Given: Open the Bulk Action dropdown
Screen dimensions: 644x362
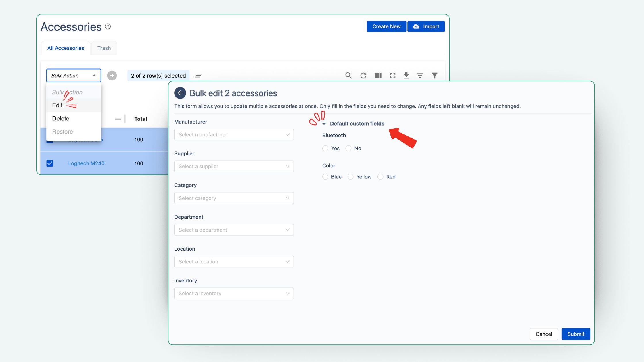Looking at the screenshot, I should pyautogui.click(x=74, y=75).
